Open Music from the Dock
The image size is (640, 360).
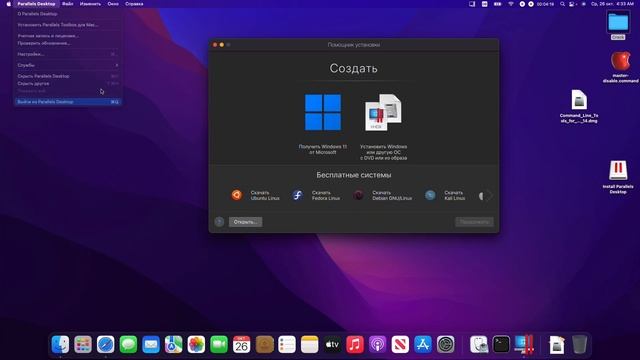click(355, 344)
